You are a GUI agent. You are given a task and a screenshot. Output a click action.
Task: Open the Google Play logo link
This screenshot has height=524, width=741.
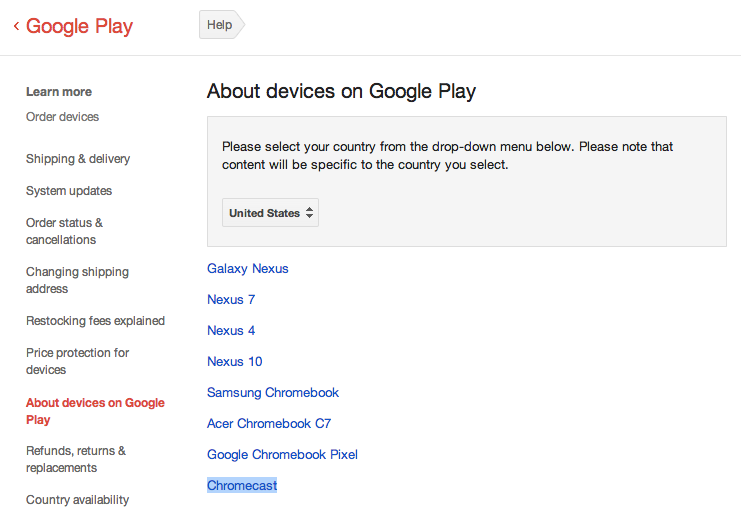pyautogui.click(x=79, y=27)
